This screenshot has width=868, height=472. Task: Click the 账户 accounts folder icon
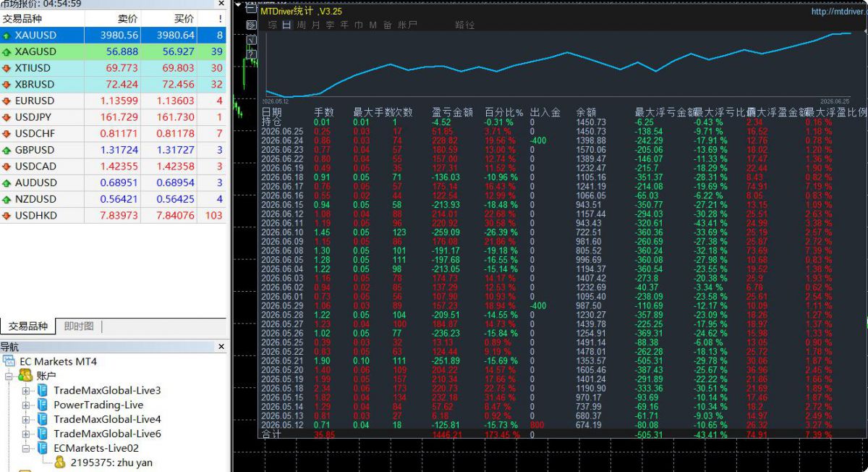(x=25, y=376)
